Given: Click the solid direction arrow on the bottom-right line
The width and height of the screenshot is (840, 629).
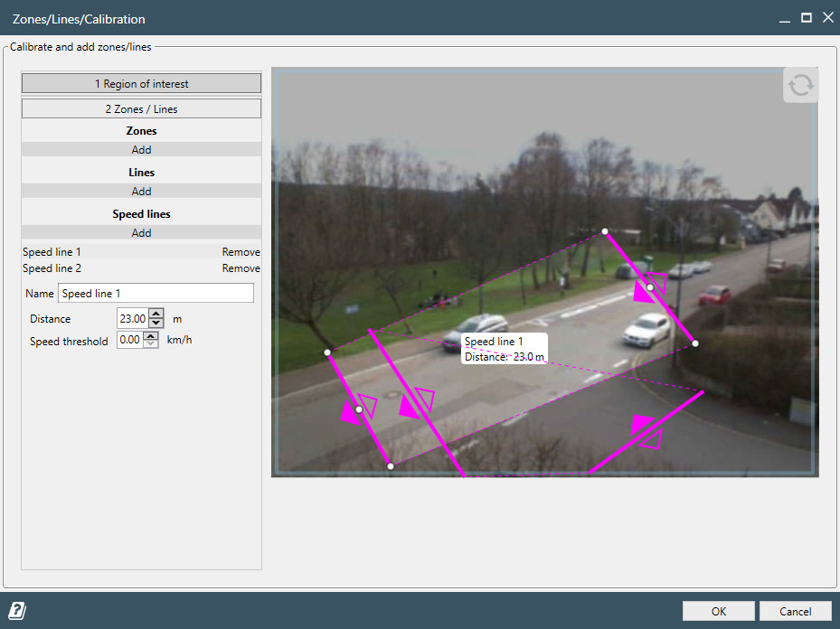Looking at the screenshot, I should tap(643, 423).
